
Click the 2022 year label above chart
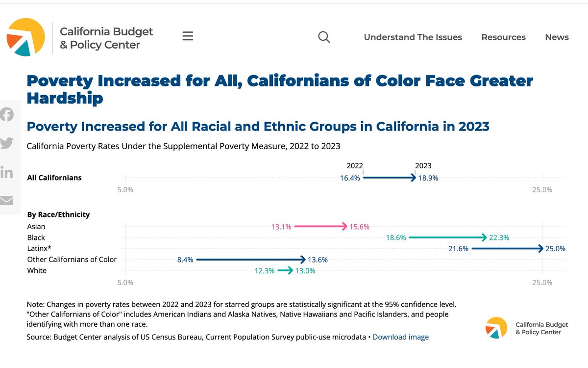[355, 166]
